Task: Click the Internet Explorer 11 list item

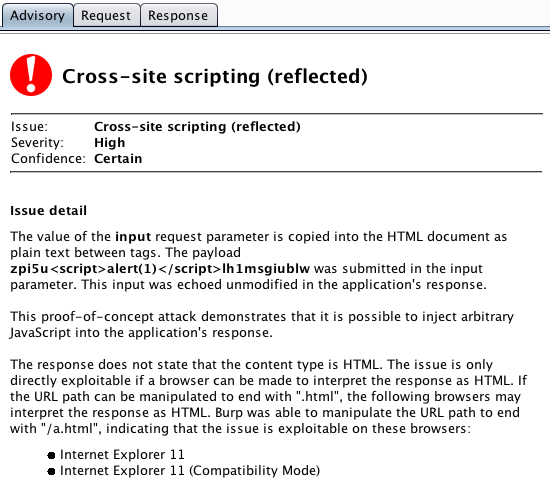Action: (122, 455)
